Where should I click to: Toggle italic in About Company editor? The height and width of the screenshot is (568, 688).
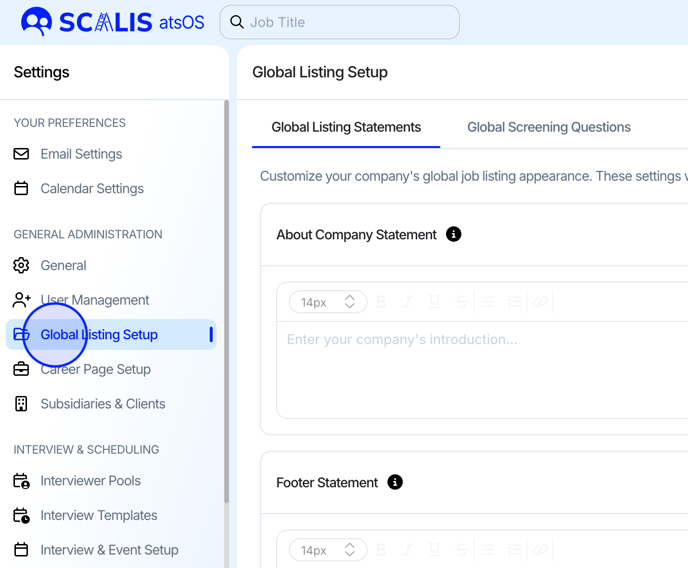coord(407,301)
